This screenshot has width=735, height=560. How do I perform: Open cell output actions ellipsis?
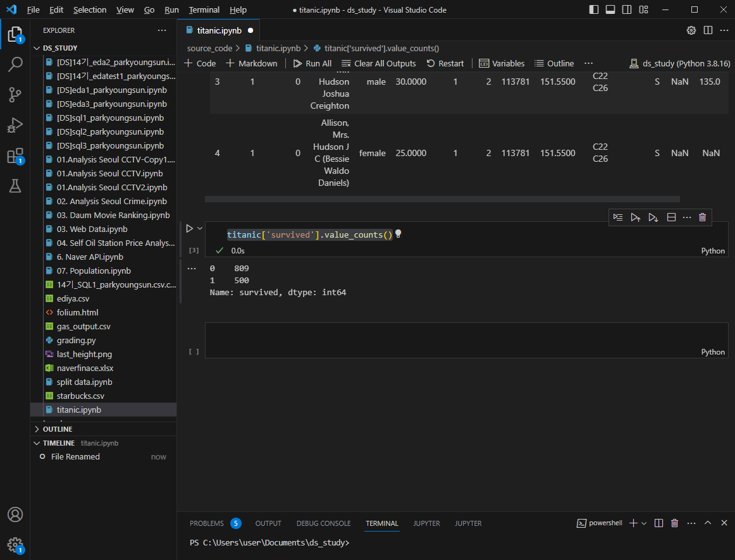[192, 269]
